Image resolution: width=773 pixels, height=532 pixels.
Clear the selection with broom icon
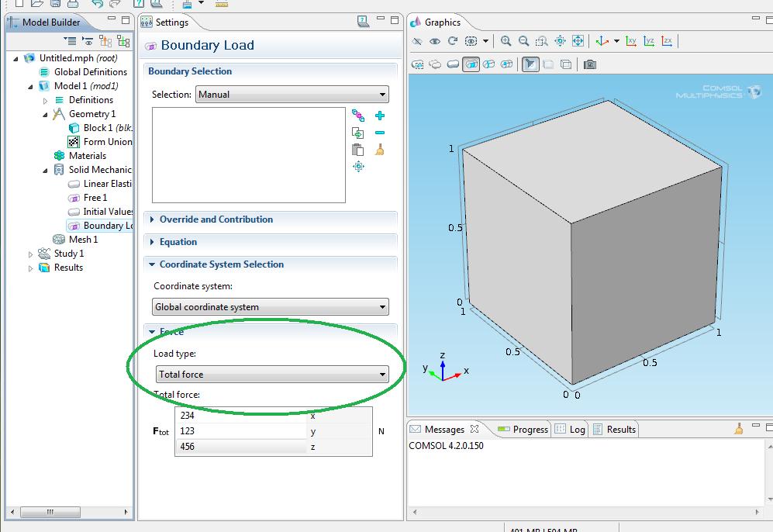coord(380,150)
